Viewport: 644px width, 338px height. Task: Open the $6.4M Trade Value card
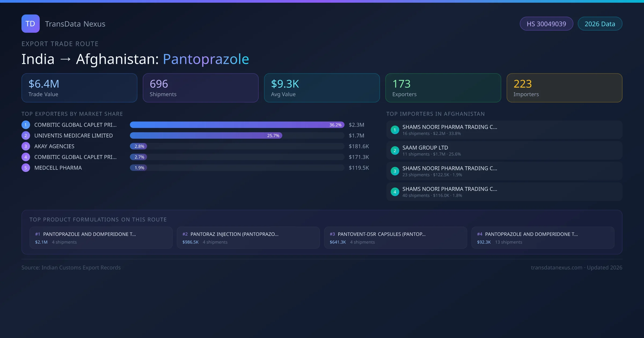(x=79, y=88)
